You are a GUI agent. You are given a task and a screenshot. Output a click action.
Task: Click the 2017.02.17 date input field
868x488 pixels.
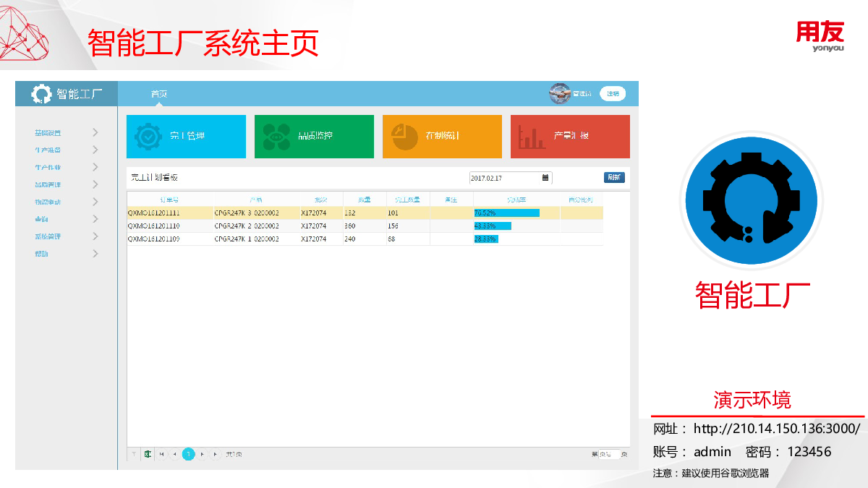[x=510, y=177]
